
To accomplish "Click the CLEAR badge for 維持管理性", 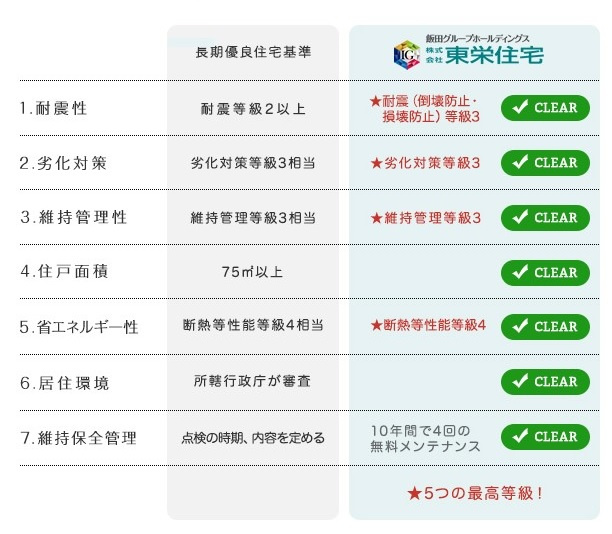I will (545, 218).
